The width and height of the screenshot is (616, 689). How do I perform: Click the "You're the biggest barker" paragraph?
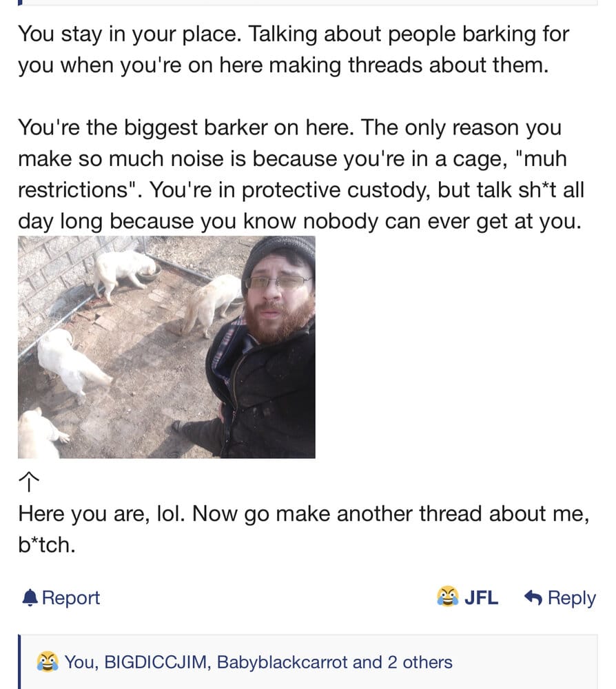coord(300,175)
